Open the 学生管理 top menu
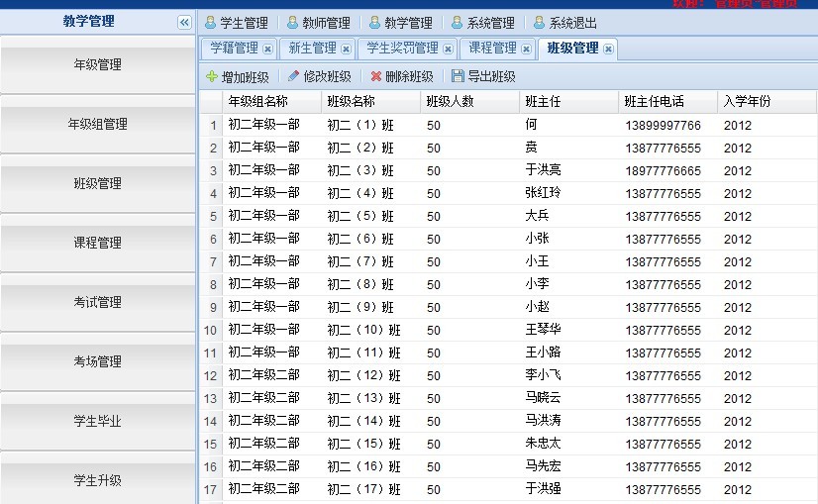The image size is (818, 504). click(x=237, y=23)
